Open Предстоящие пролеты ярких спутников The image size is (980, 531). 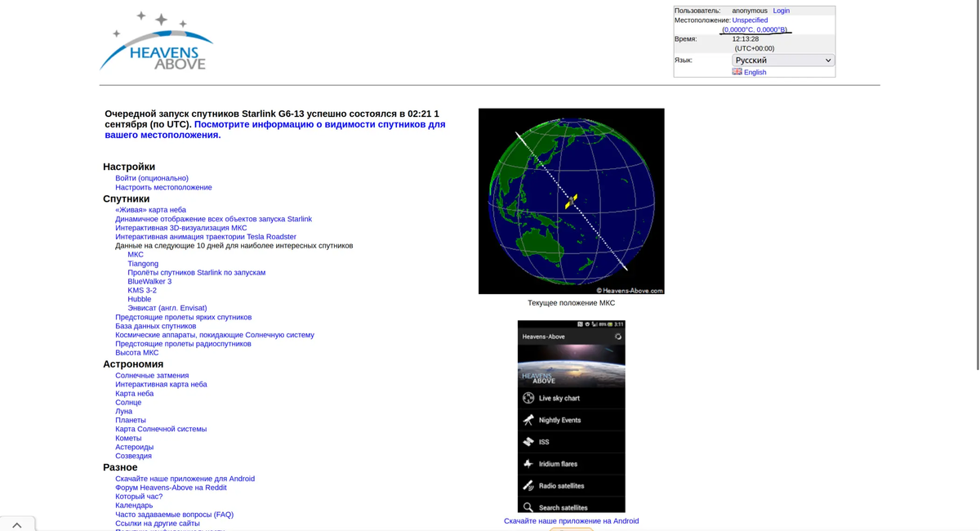tap(183, 317)
